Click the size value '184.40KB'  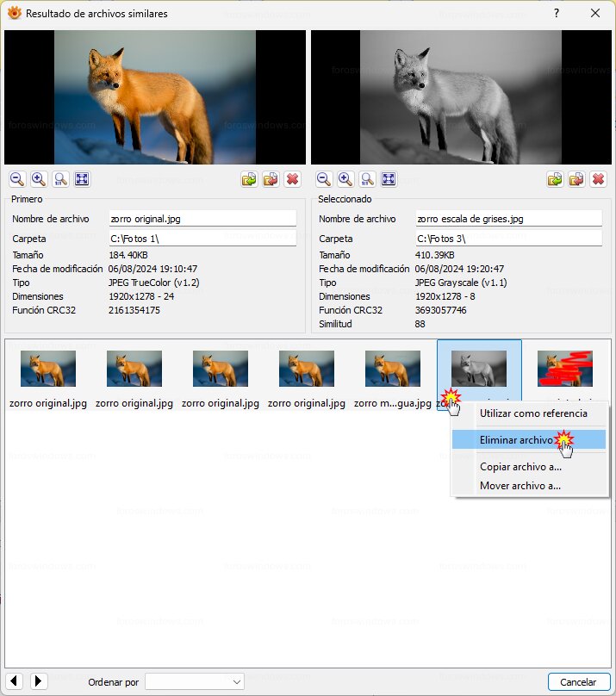pos(128,255)
